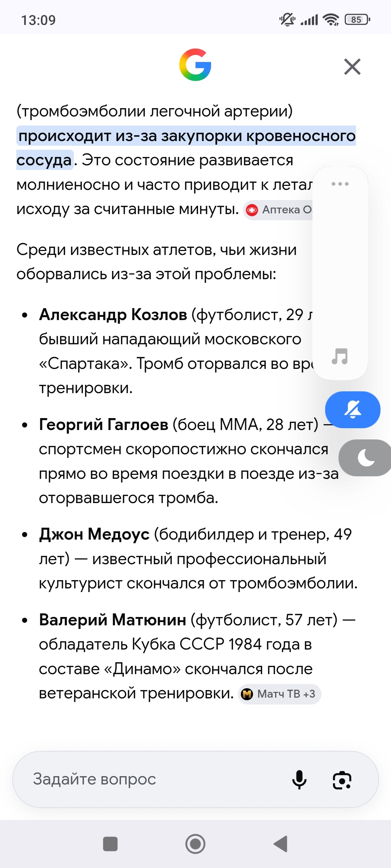The image size is (391, 868).
Task: Open recent apps square button
Action: point(110,844)
